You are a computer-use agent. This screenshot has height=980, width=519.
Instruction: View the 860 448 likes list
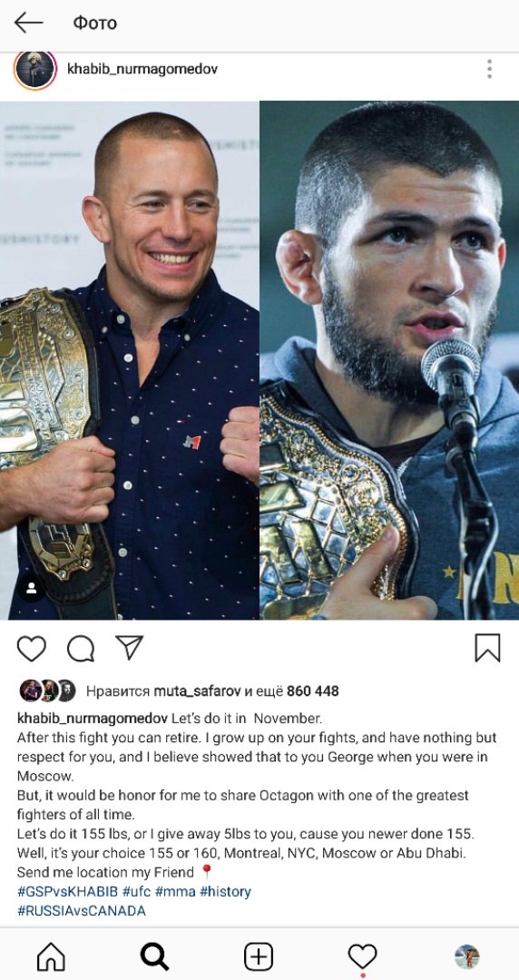tap(313, 691)
